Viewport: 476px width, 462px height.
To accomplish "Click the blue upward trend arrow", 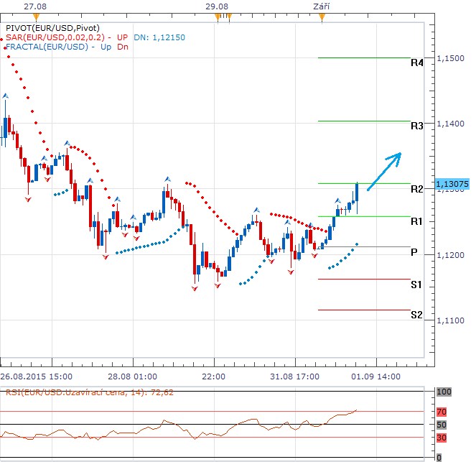I will 384,172.
